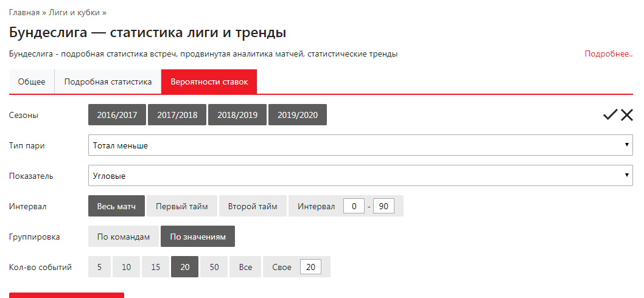
Task: Select Первый тайм interval
Action: (x=182, y=206)
